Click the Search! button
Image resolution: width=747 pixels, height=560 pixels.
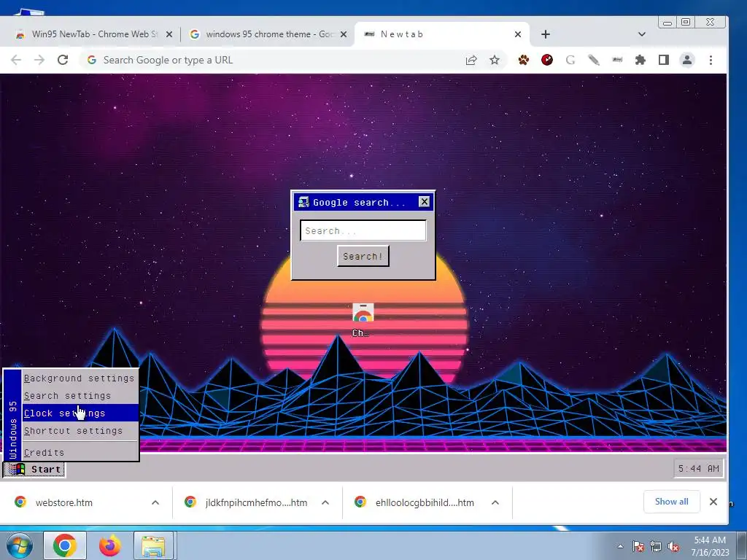click(x=363, y=256)
